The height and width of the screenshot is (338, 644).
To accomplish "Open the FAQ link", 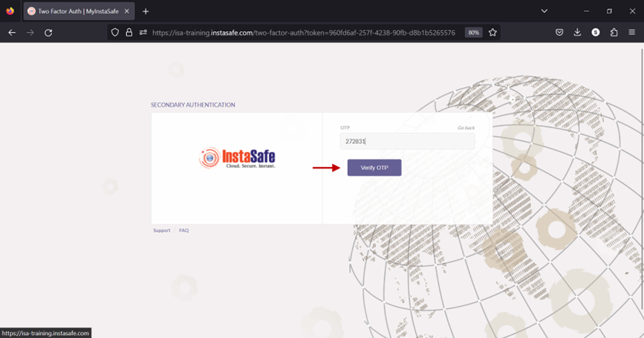I will tap(184, 230).
